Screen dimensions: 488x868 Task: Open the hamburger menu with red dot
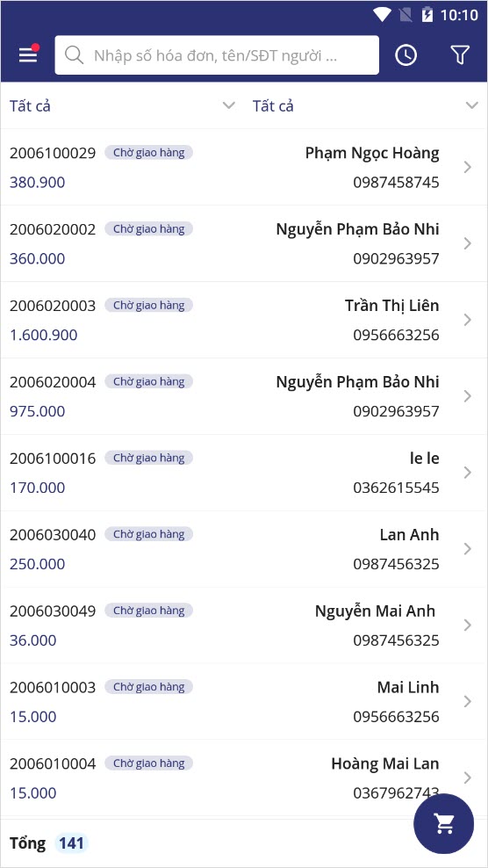coord(28,54)
